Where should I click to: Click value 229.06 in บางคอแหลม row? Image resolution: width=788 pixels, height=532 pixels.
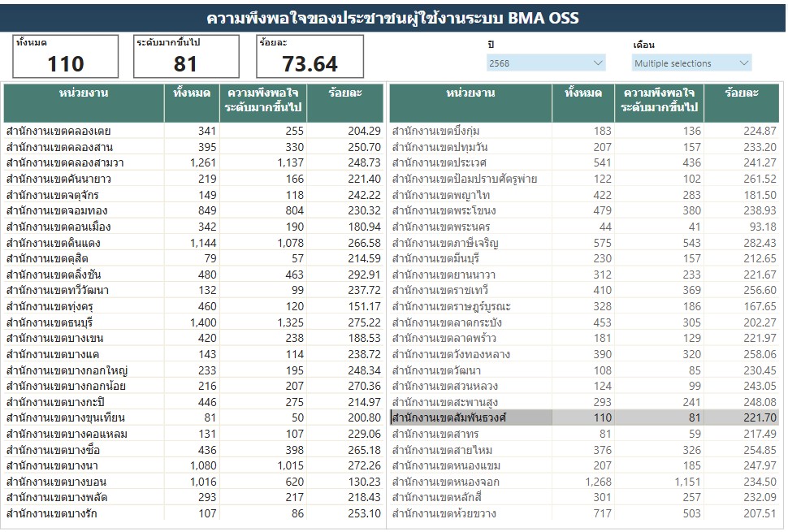(365, 434)
